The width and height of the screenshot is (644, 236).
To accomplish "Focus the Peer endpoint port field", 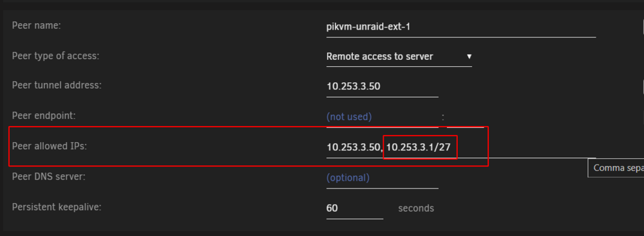I will click(x=465, y=117).
